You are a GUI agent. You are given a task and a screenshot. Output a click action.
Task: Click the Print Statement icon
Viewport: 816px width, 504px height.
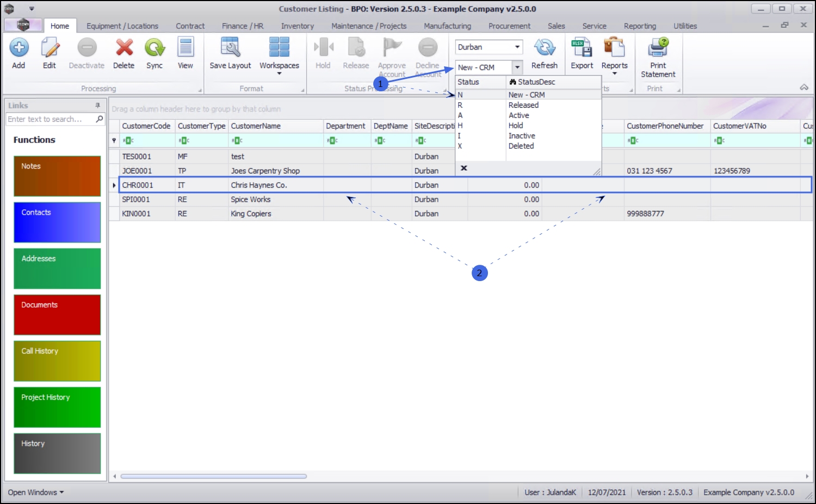658,48
